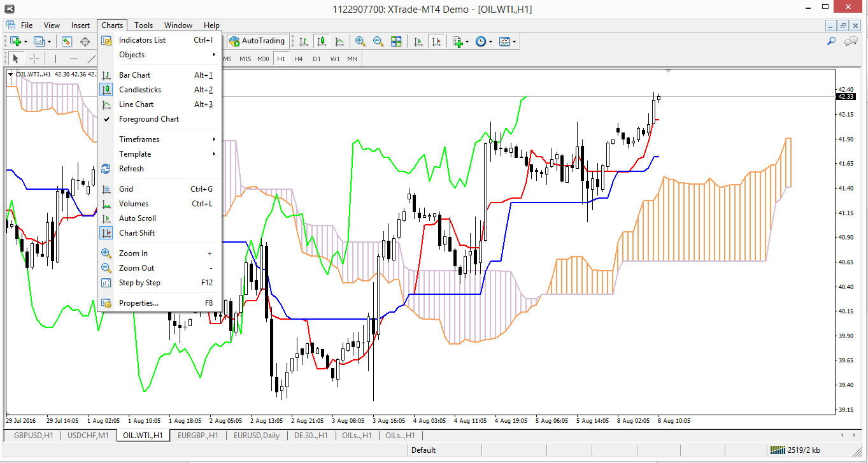Draw a vertical line with the toolbar tool
The height and width of the screenshot is (463, 868).
pos(55,59)
